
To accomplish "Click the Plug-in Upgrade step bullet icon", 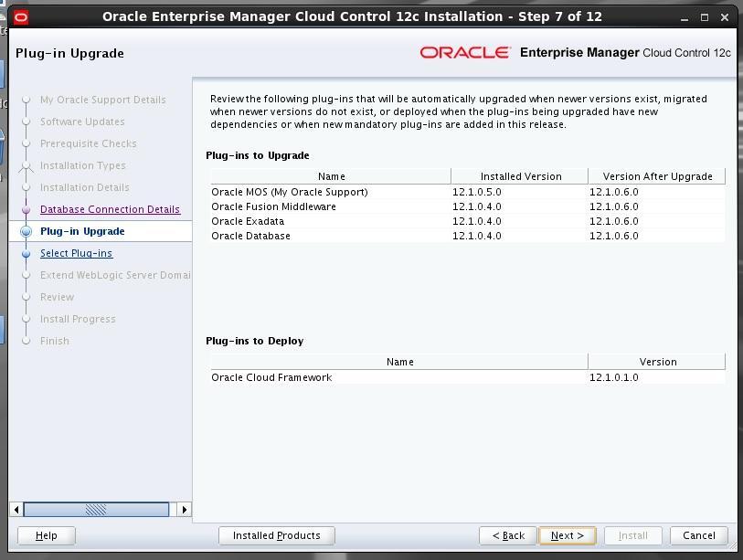I will [27, 231].
